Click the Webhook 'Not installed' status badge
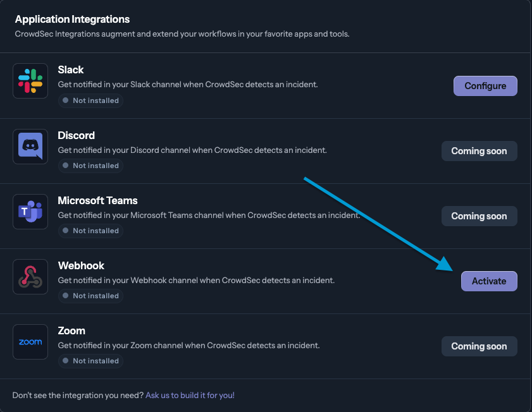 pos(90,296)
